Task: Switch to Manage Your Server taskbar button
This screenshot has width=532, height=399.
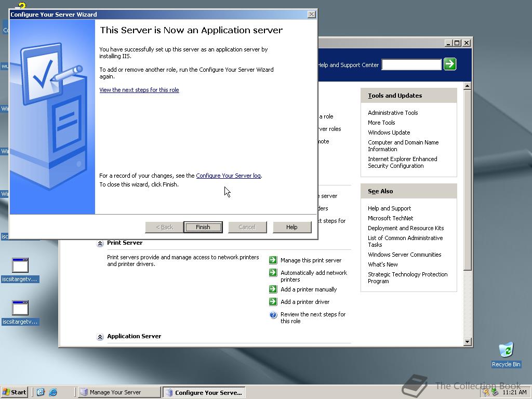Action: pyautogui.click(x=119, y=392)
